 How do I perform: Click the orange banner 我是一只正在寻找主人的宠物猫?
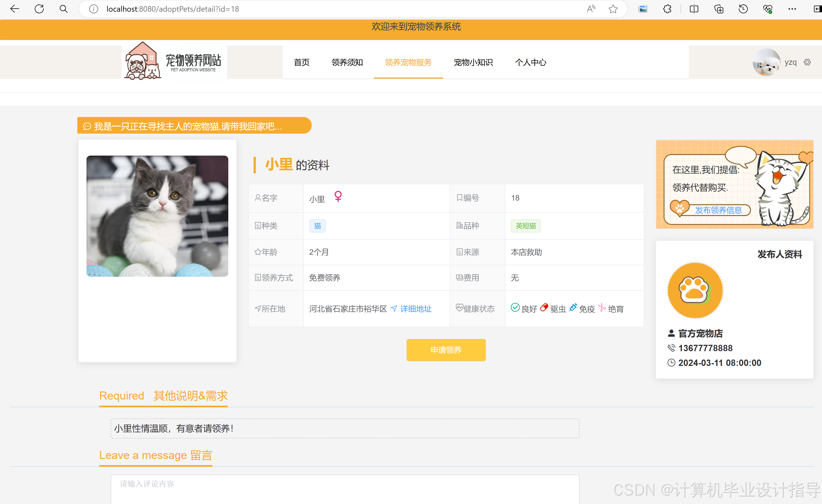[x=194, y=126]
